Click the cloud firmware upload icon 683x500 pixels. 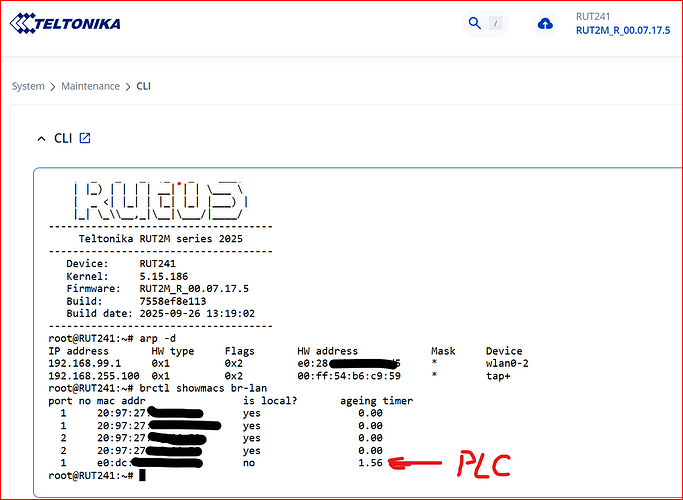545,24
